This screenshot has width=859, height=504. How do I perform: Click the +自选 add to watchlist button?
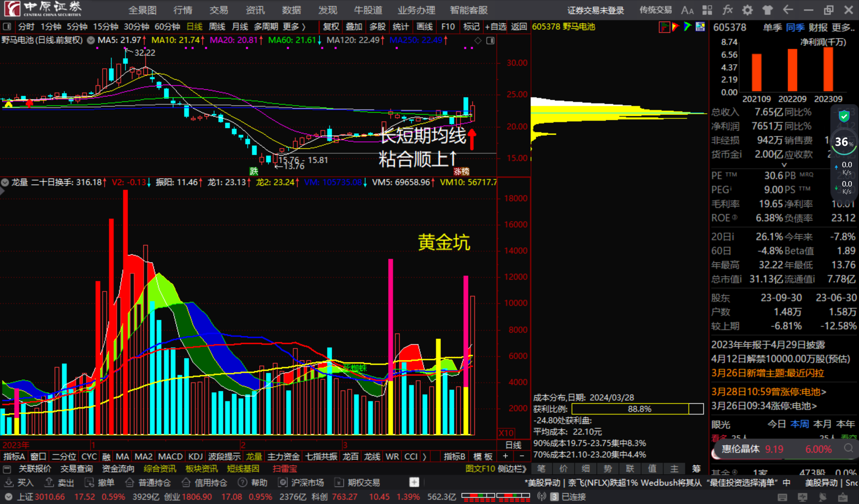(496, 27)
